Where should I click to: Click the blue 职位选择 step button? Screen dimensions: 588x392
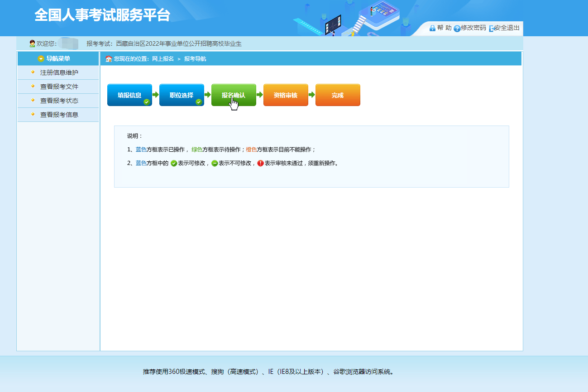pyautogui.click(x=182, y=95)
